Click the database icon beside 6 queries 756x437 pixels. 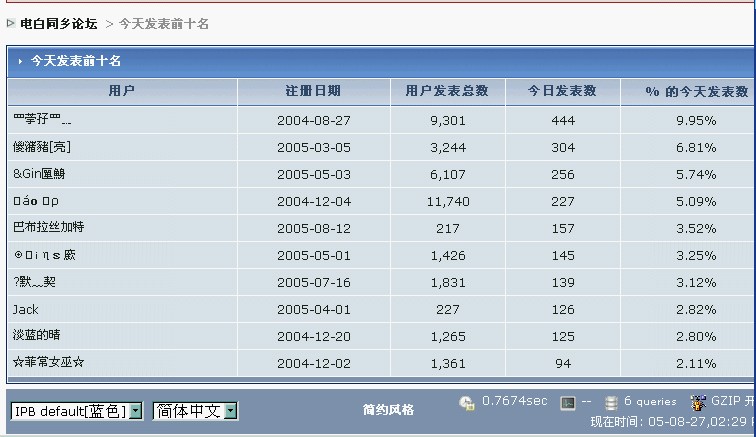(x=611, y=403)
